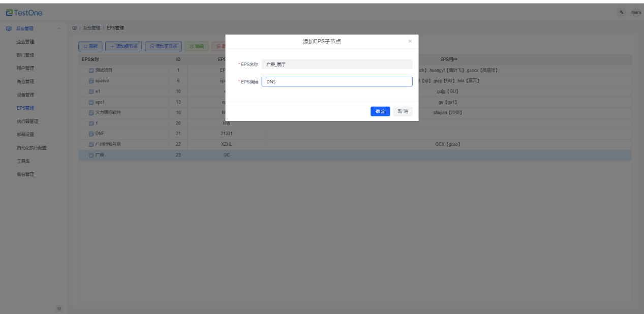Open 企业管理 in the sidebar
This screenshot has height=314, width=644.
[x=25, y=42]
